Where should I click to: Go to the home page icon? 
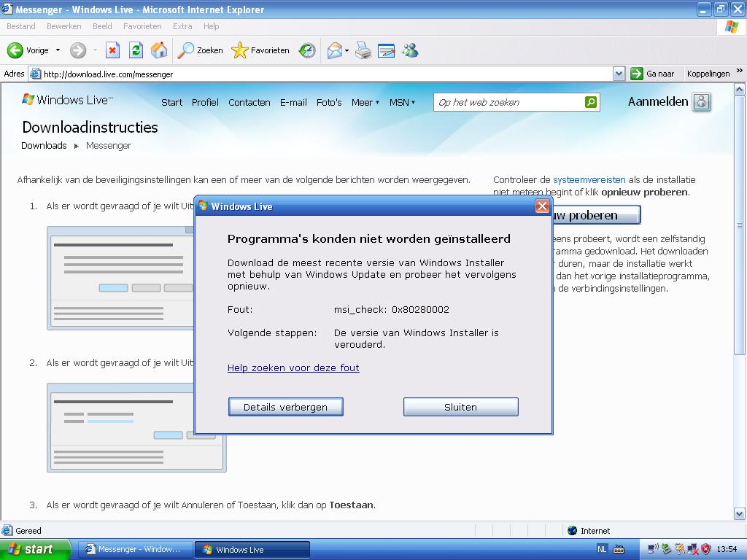pos(159,50)
